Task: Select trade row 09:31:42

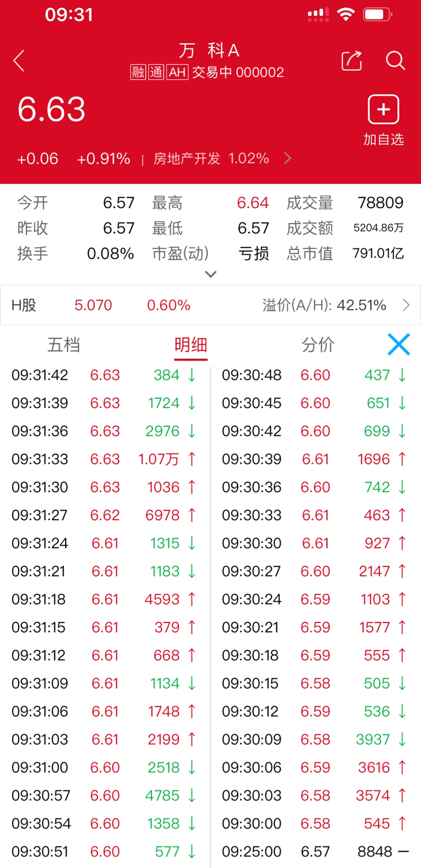Action: [104, 375]
